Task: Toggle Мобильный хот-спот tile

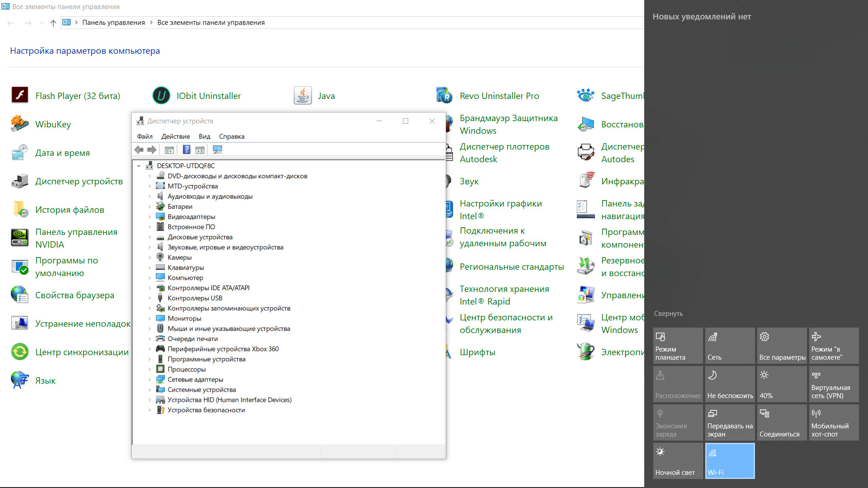Action: (834, 422)
